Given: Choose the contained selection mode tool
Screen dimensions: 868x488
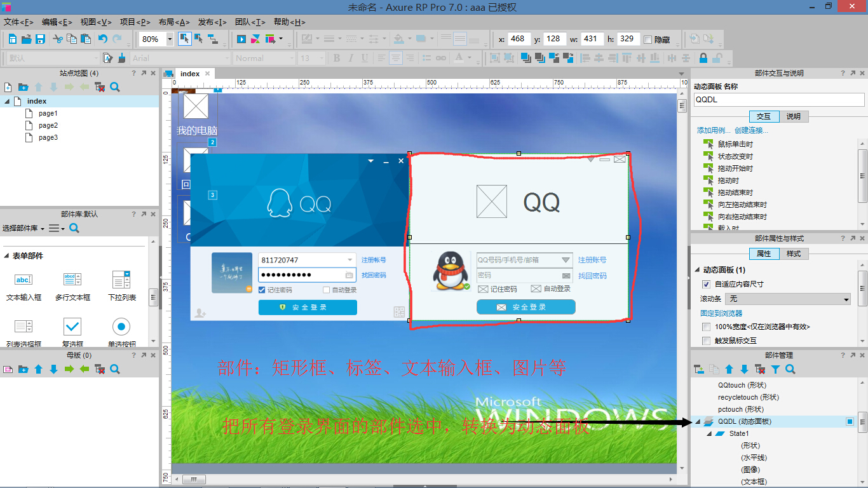Looking at the screenshot, I should [x=198, y=39].
